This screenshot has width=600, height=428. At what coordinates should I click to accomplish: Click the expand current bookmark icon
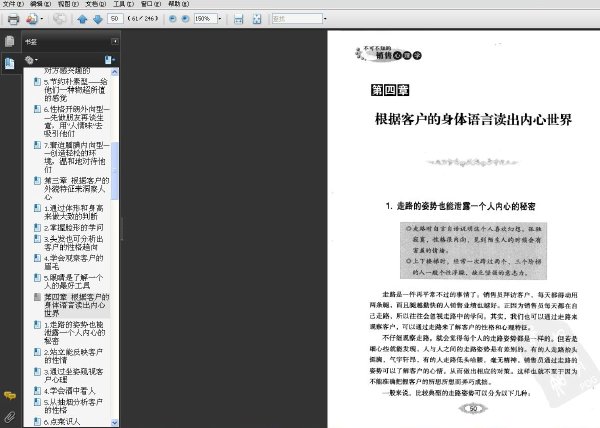[109, 60]
